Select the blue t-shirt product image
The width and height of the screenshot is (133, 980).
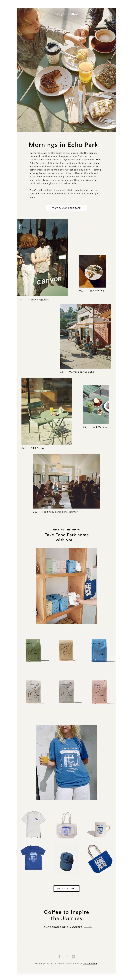tap(33, 858)
